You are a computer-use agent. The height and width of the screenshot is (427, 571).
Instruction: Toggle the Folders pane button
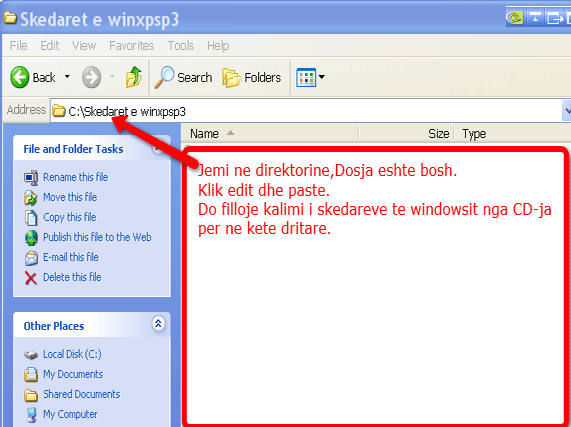tap(252, 77)
